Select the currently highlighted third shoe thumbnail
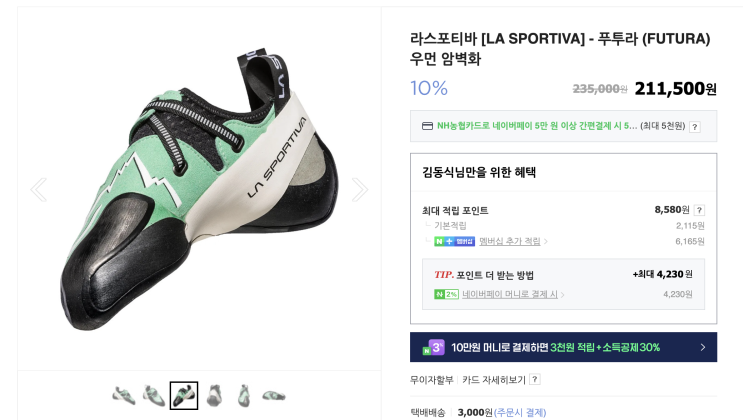Screen dimensions: 743x420 coord(184,396)
